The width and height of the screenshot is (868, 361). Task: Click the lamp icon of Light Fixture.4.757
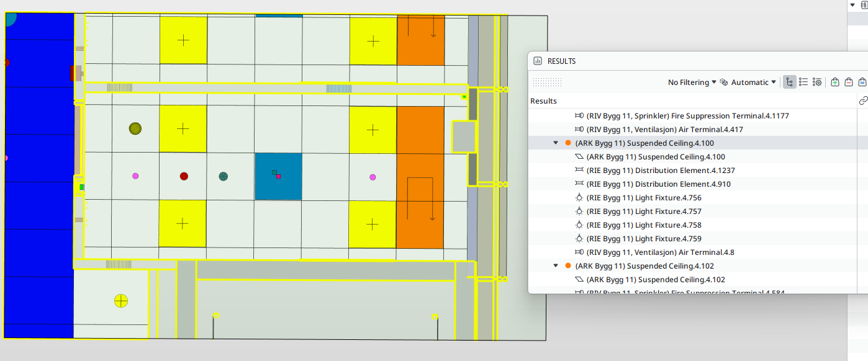[579, 212]
